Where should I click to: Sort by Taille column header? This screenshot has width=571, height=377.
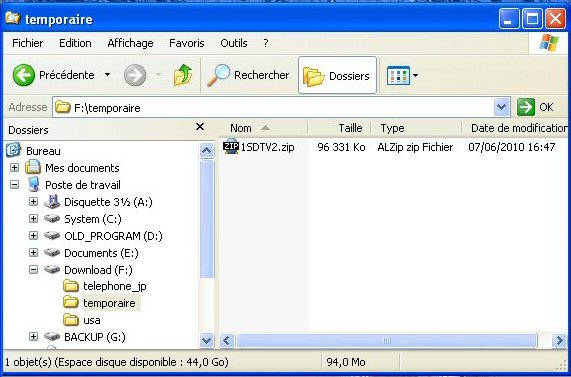[x=339, y=128]
